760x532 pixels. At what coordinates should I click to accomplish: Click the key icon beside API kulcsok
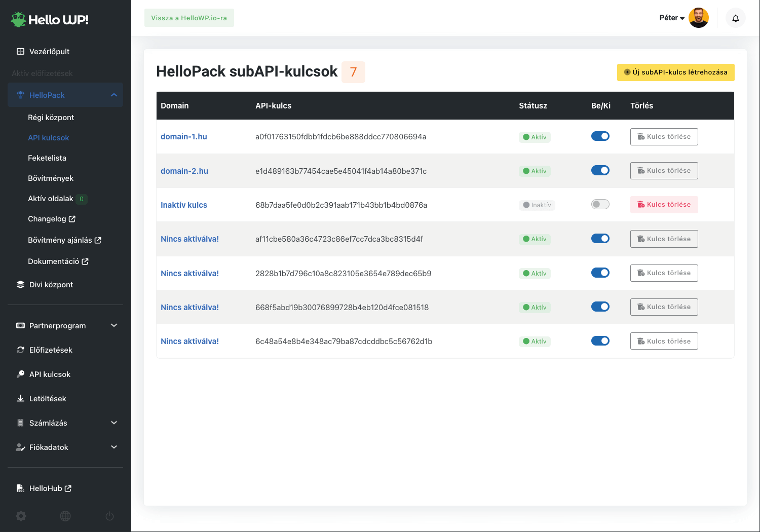20,374
